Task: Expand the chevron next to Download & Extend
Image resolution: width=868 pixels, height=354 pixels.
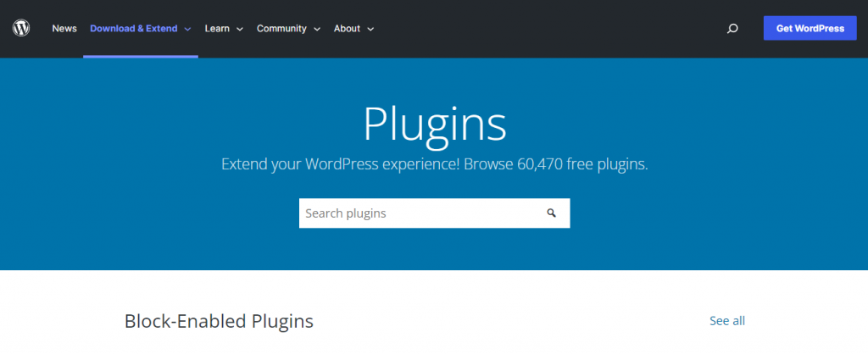Action: coord(187,29)
